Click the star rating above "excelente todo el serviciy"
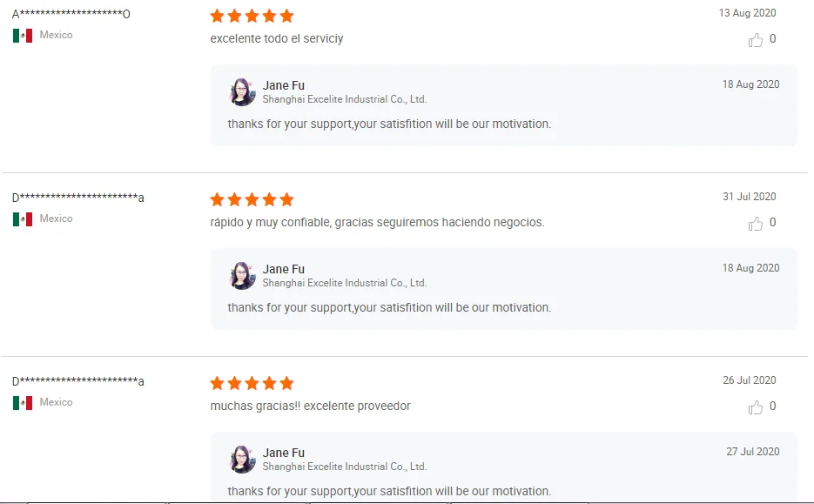Viewport: 814px width, 504px height. click(252, 17)
